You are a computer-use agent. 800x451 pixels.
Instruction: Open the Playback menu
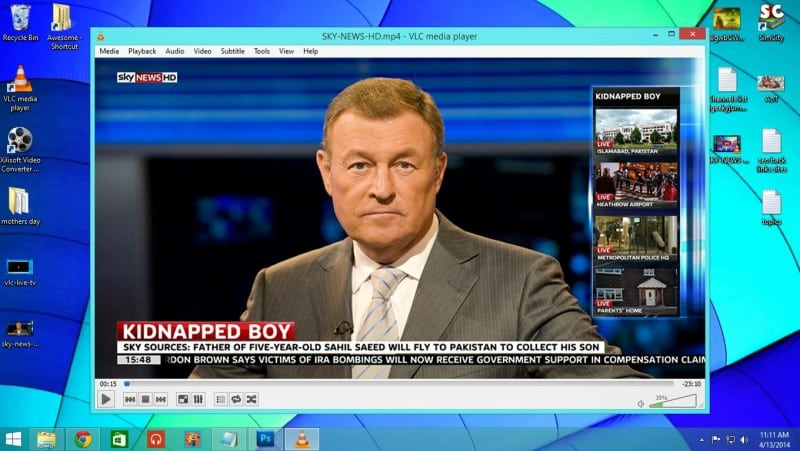(x=142, y=51)
